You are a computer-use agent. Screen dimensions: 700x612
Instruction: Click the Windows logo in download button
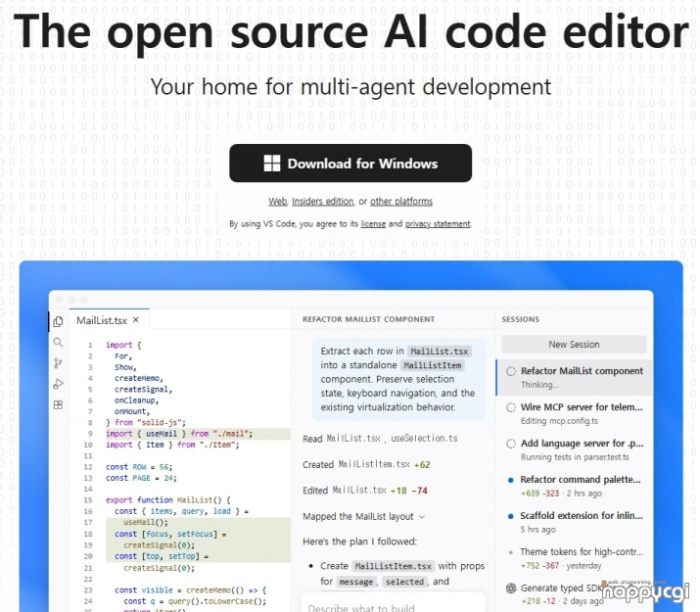(272, 164)
